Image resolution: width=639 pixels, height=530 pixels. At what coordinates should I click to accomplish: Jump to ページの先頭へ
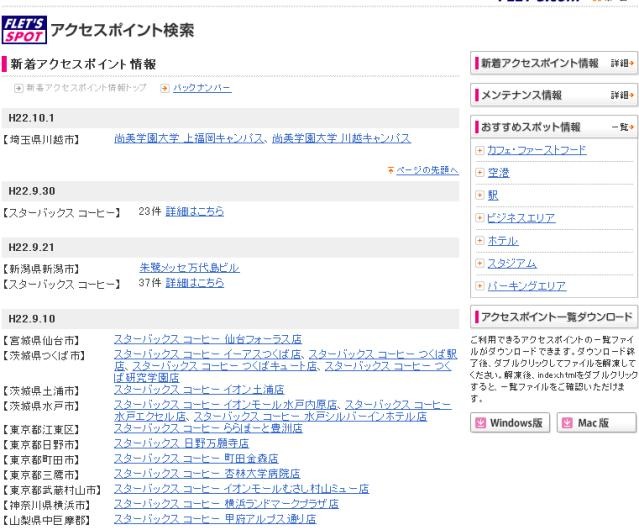pyautogui.click(x=427, y=170)
